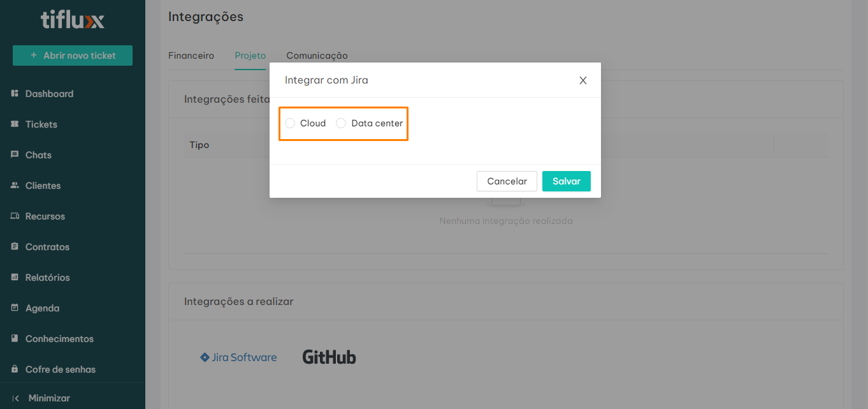Click the Salvar button
The width and height of the screenshot is (868, 409).
(x=566, y=181)
